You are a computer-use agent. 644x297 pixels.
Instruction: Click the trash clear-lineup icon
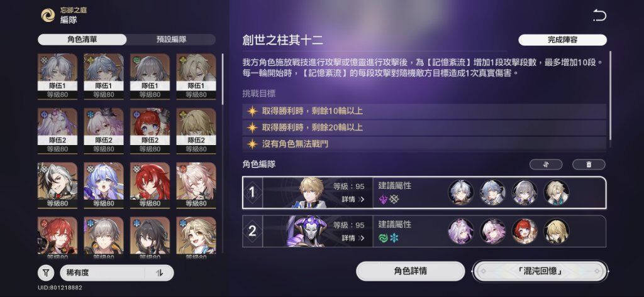(x=589, y=165)
